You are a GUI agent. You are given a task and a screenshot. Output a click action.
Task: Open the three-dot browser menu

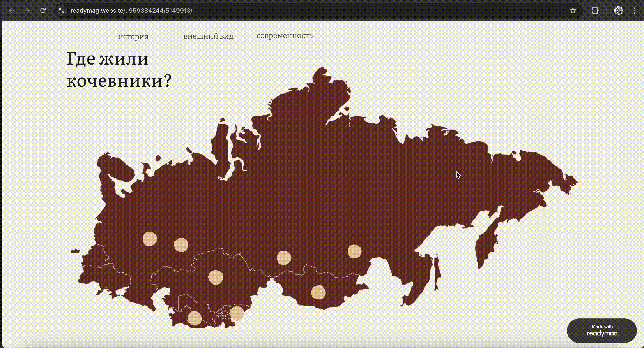tap(634, 11)
